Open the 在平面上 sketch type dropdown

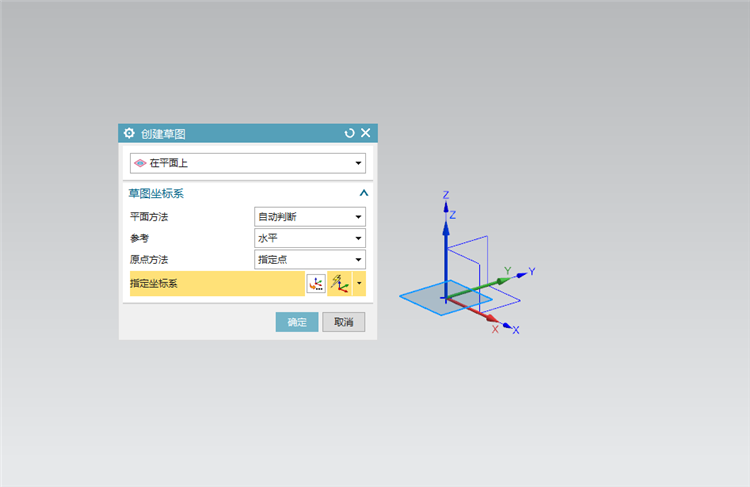(x=248, y=163)
